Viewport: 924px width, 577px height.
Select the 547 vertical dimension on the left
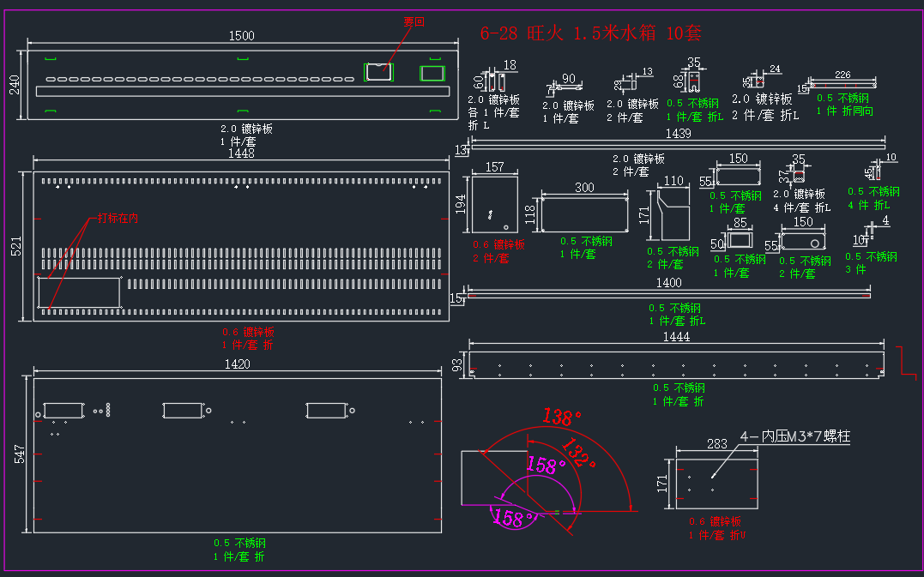(x=20, y=454)
